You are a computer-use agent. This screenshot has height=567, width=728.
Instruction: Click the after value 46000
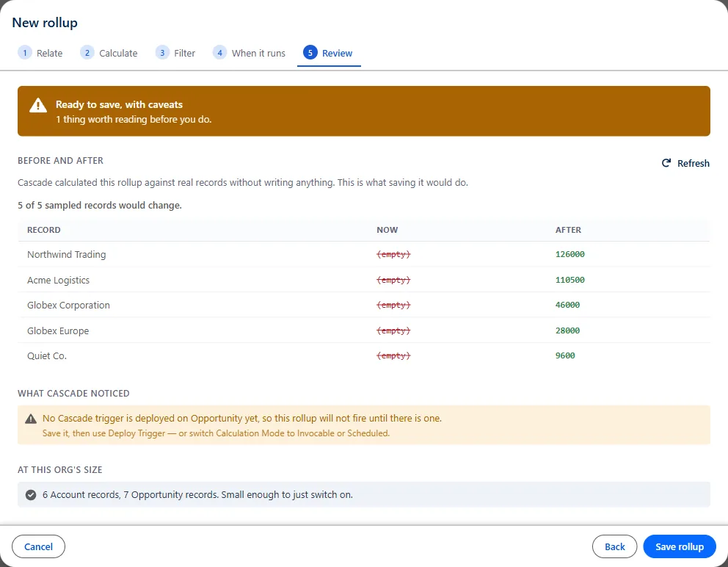(567, 305)
